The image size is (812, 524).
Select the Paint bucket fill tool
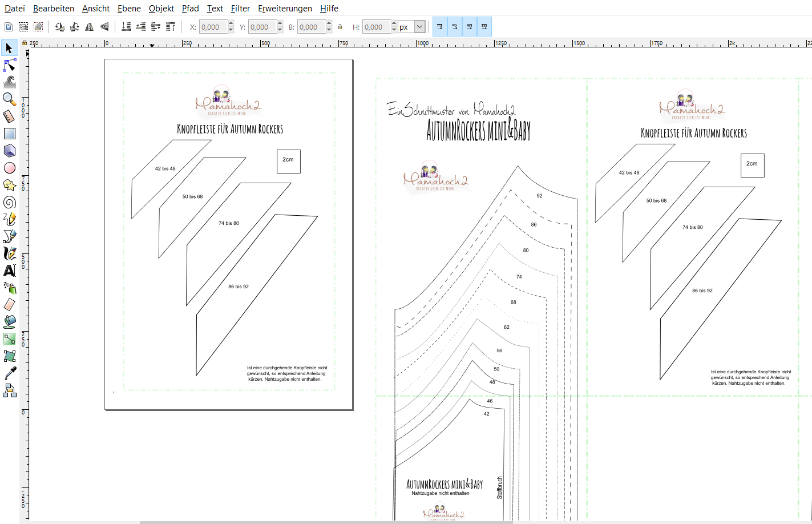point(10,322)
